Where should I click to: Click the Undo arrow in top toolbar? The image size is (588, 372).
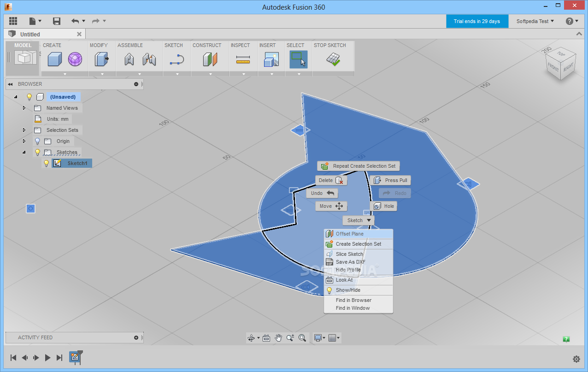[75, 21]
